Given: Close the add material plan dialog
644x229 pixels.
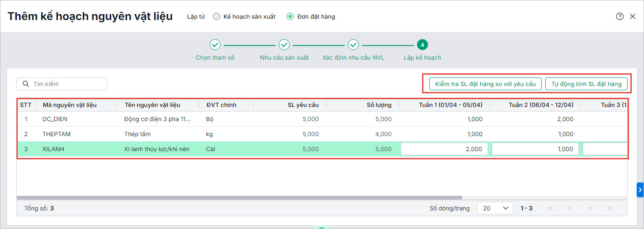Looking at the screenshot, I should click(632, 16).
